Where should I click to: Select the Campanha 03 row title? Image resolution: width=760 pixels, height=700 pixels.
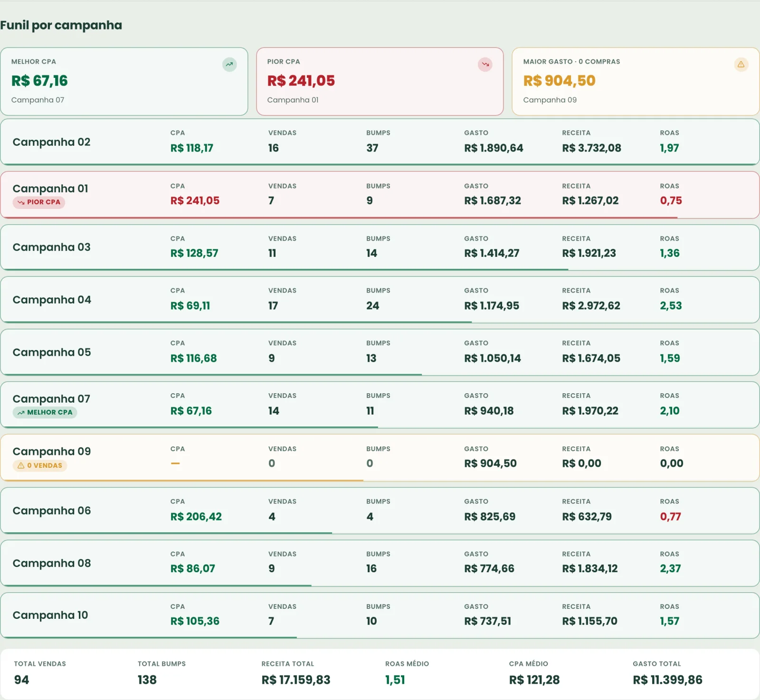[x=51, y=247]
